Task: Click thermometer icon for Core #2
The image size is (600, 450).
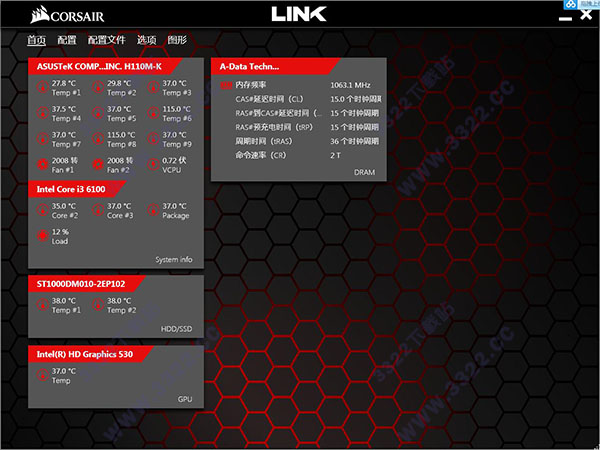Action: pos(42,210)
